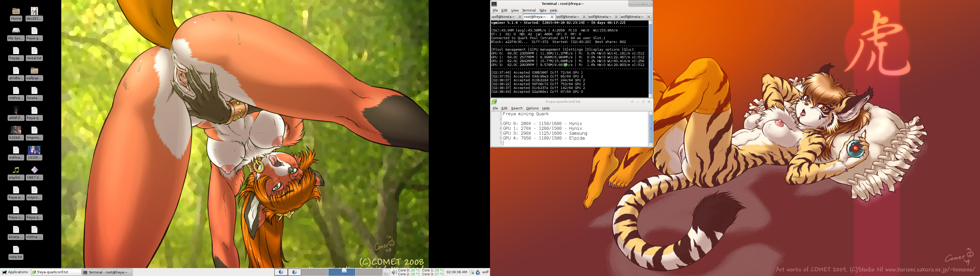Open the decd31... image file on desktop
980x276 pixels.
tap(34, 14)
